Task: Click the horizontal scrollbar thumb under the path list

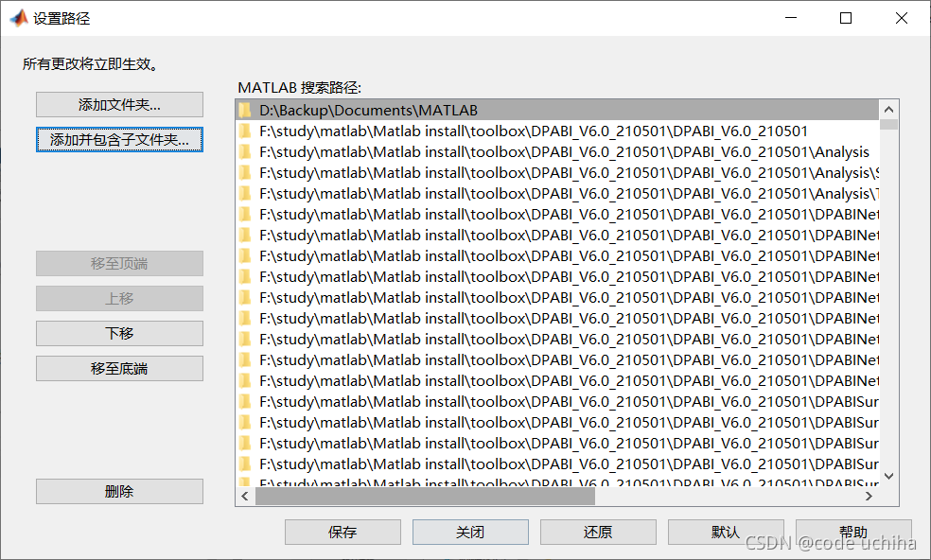Action: (x=425, y=496)
